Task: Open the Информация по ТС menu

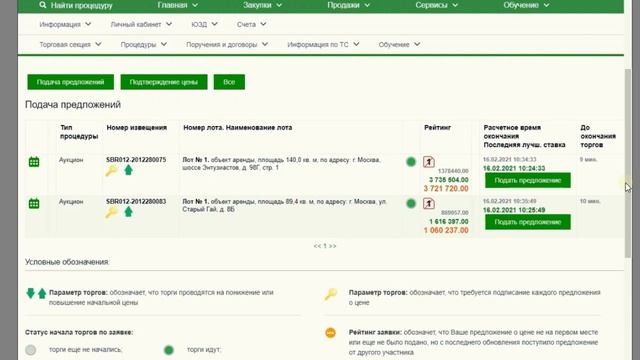Action: pyautogui.click(x=323, y=44)
